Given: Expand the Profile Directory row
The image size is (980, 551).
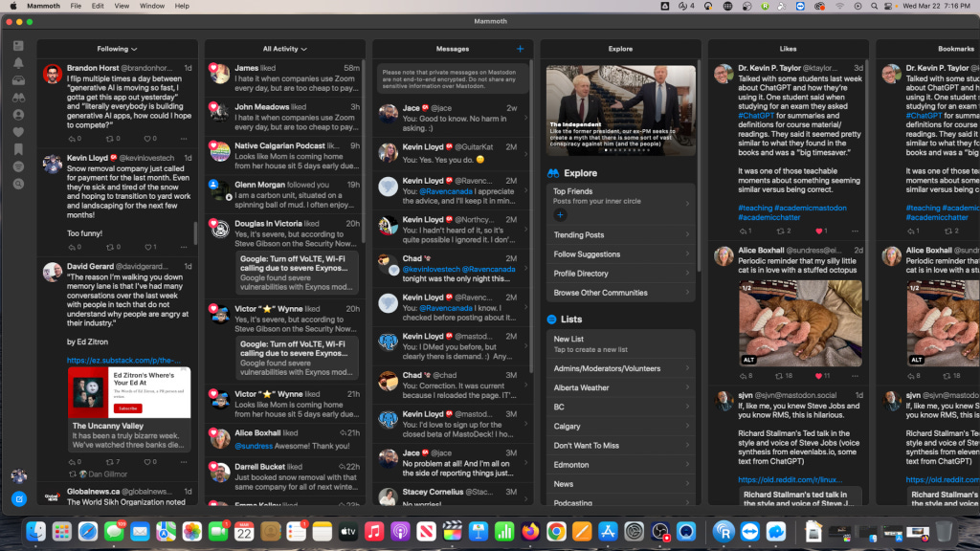Looking at the screenshot, I should [x=620, y=274].
